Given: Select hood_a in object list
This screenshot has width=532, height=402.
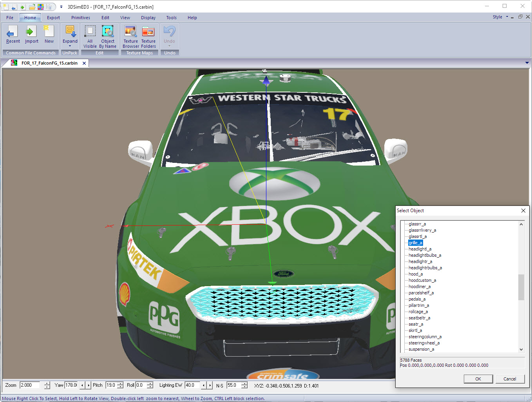Looking at the screenshot, I should (x=416, y=274).
